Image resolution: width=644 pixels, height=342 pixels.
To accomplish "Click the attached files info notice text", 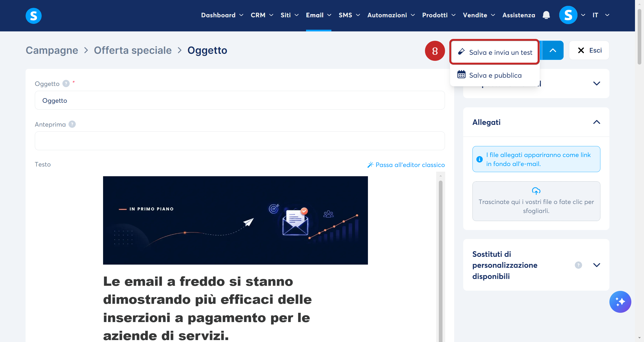I will (x=538, y=159).
